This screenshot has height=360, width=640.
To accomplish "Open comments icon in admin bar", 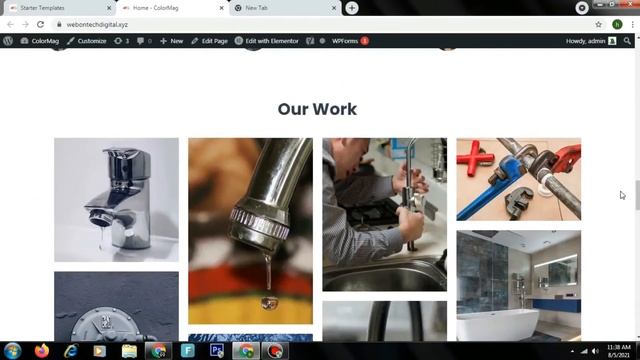I will [x=144, y=41].
